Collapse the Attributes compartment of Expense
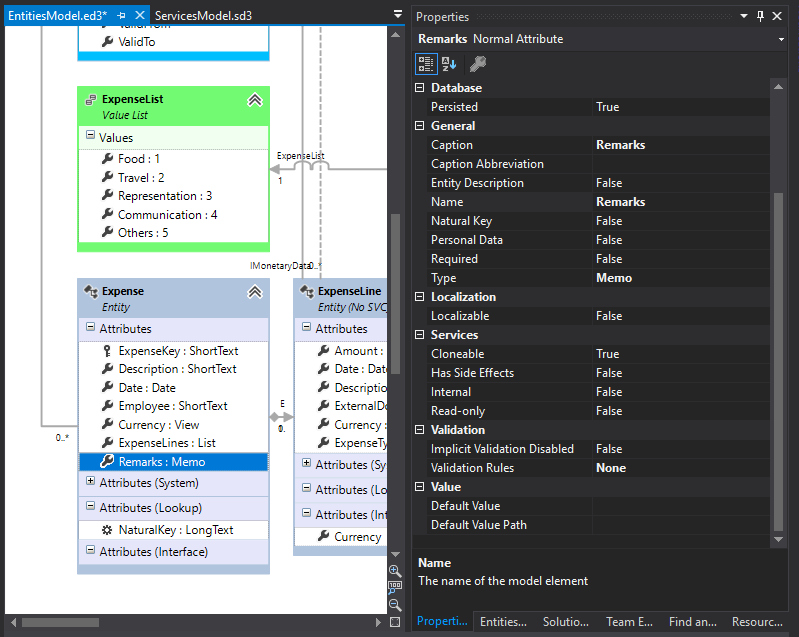The width and height of the screenshot is (799, 637). coord(90,327)
